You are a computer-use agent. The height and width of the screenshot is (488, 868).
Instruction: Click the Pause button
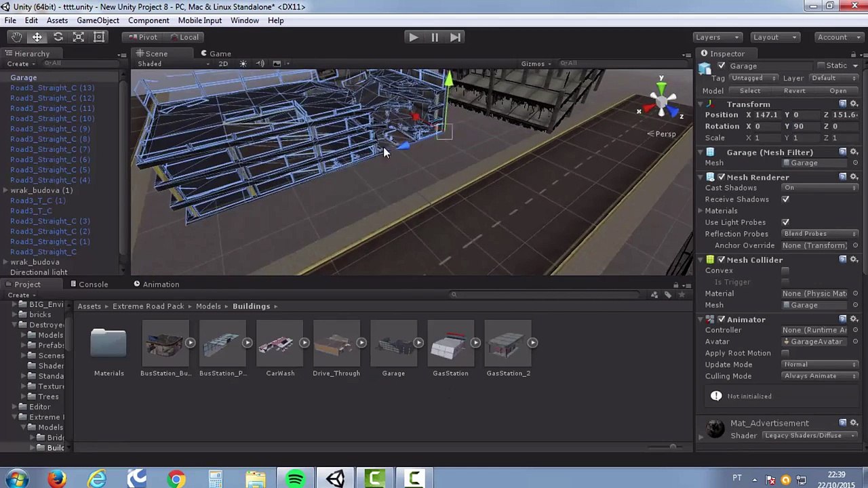[x=434, y=37]
